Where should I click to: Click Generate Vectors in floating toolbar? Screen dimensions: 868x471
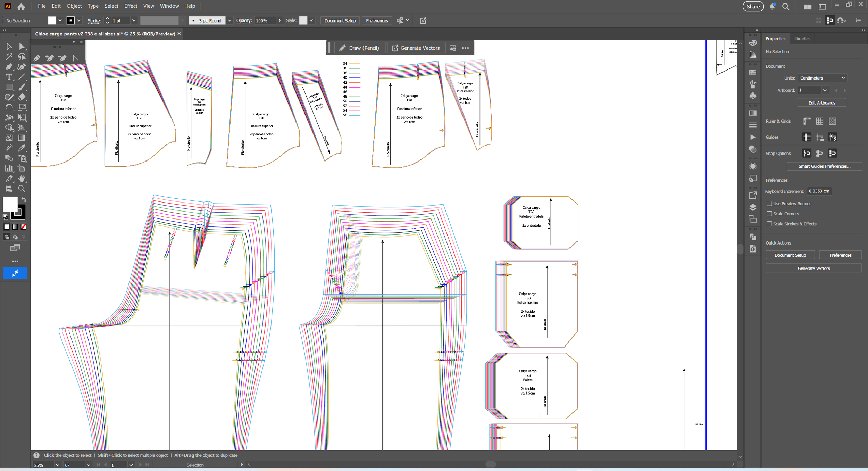416,48
